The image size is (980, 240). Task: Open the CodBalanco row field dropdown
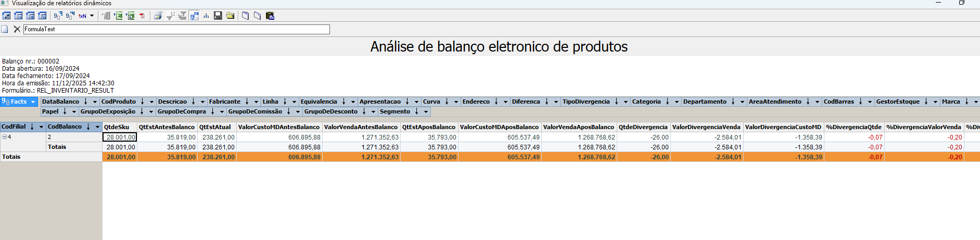pos(97,127)
